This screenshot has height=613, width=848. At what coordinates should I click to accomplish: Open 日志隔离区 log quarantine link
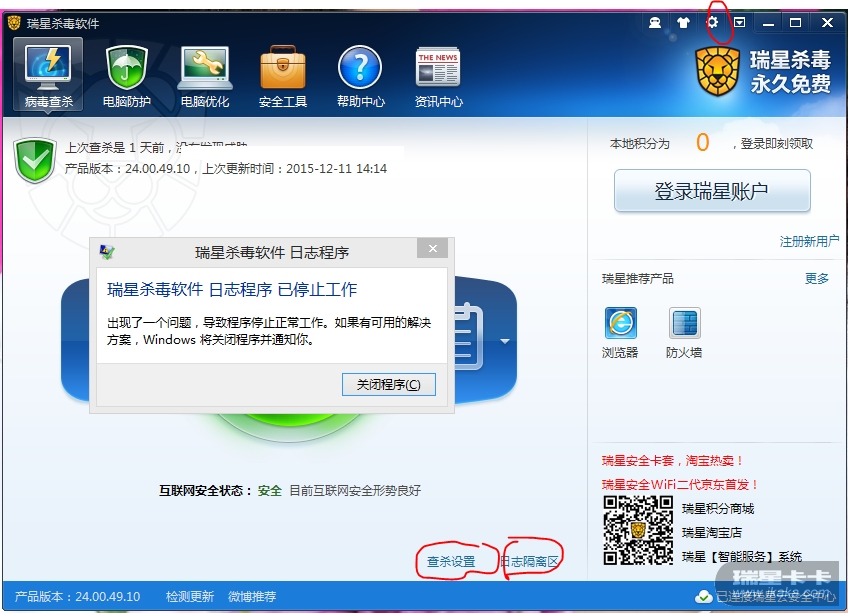[529, 562]
